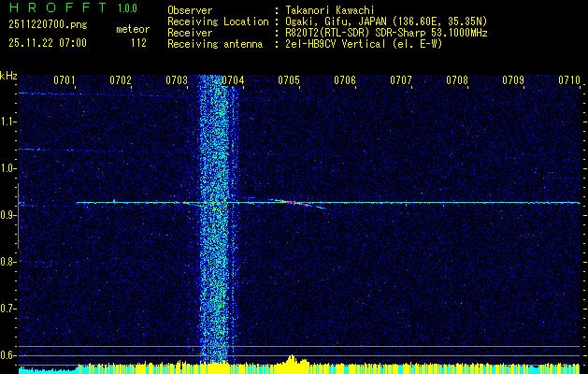Screen dimensions: 588x374
Task: Click the Receiving Location label
Action: coord(218,22)
